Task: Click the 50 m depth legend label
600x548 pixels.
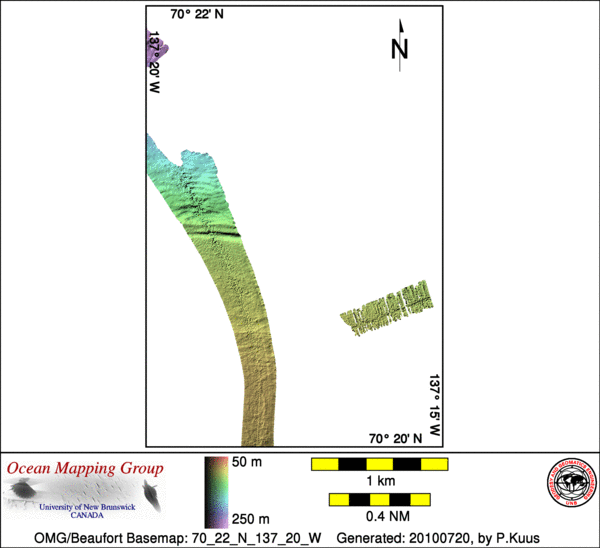Action: click(x=246, y=466)
